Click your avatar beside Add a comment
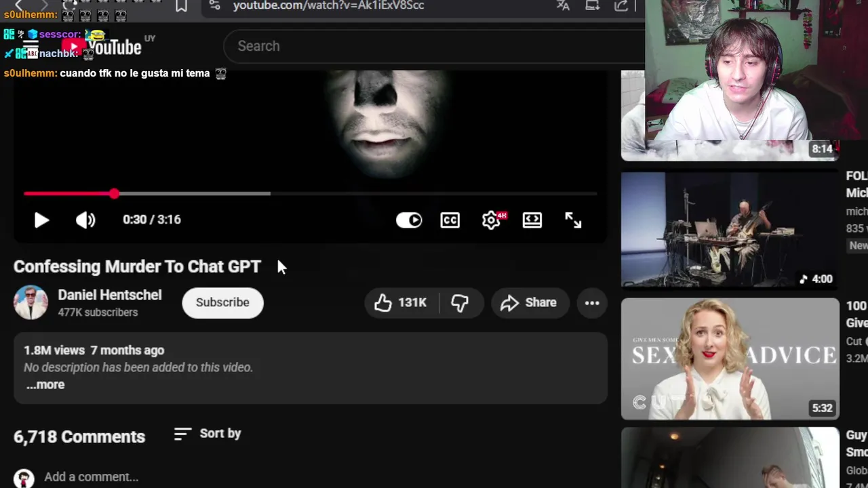The image size is (868, 488). coord(24,478)
